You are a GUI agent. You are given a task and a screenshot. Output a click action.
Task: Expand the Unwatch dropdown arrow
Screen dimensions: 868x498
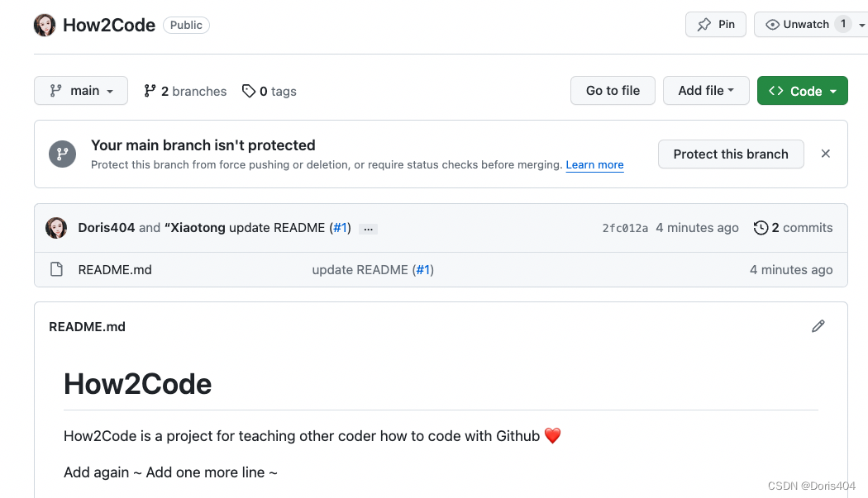861,25
